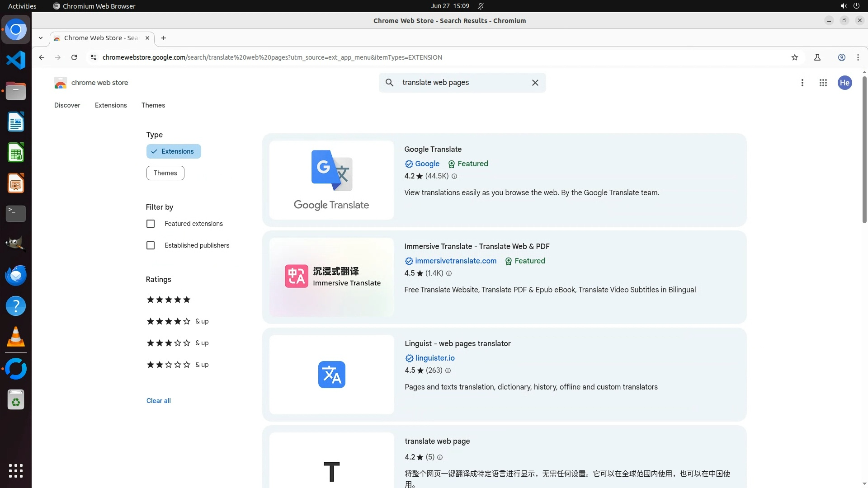Click the Clear all filters link
The height and width of the screenshot is (488, 868).
point(158,401)
